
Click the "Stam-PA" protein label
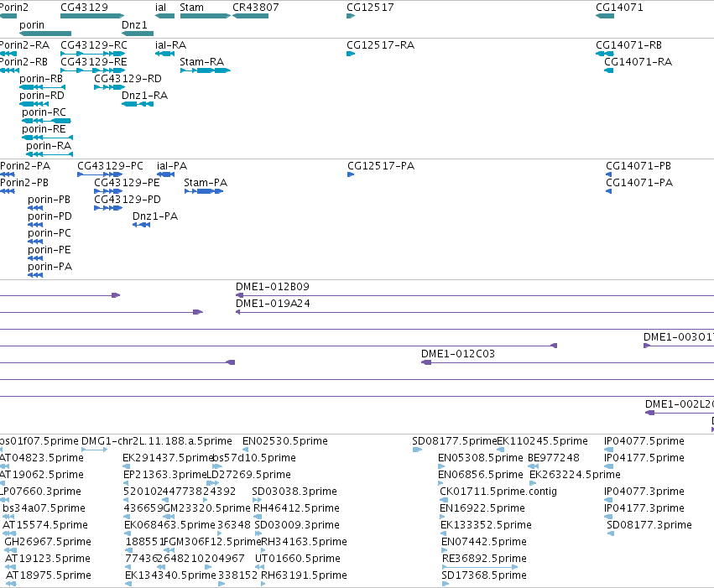coord(206,183)
